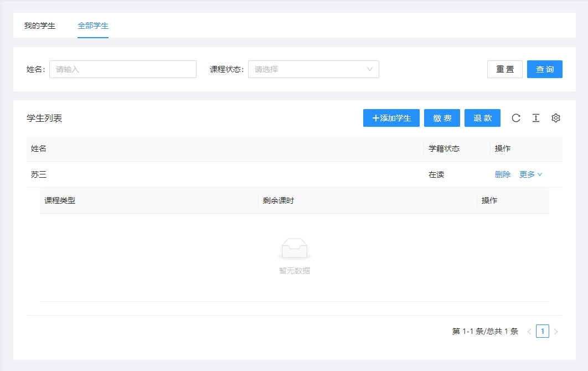Click the 苏三 student name cell
This screenshot has height=371, width=588.
pos(39,174)
